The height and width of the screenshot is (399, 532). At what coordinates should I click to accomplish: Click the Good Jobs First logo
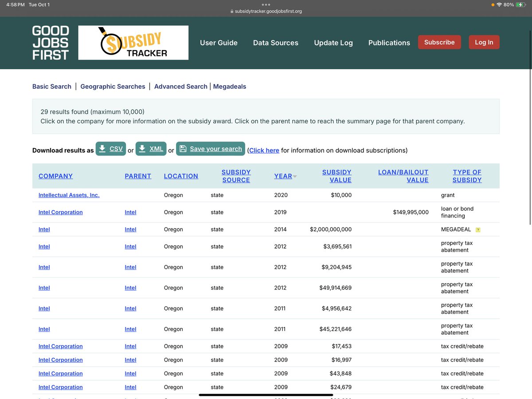click(x=51, y=43)
